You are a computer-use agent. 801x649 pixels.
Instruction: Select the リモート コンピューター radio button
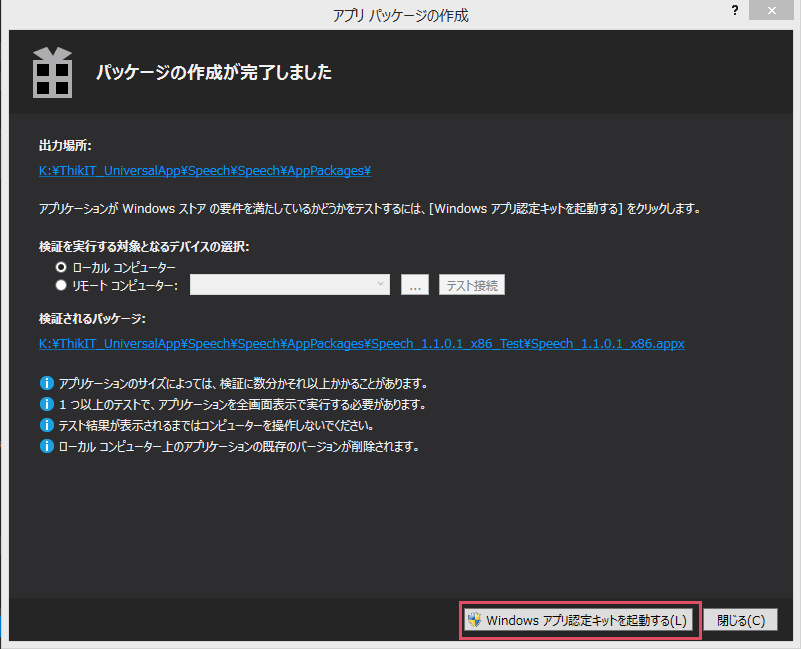(61, 285)
